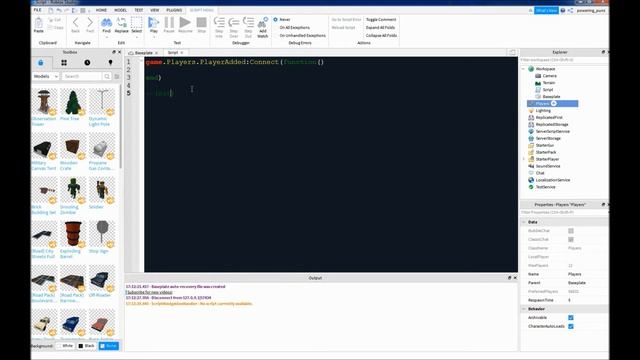Set Toolbox background to White
The image size is (640, 360).
[x=65, y=346]
